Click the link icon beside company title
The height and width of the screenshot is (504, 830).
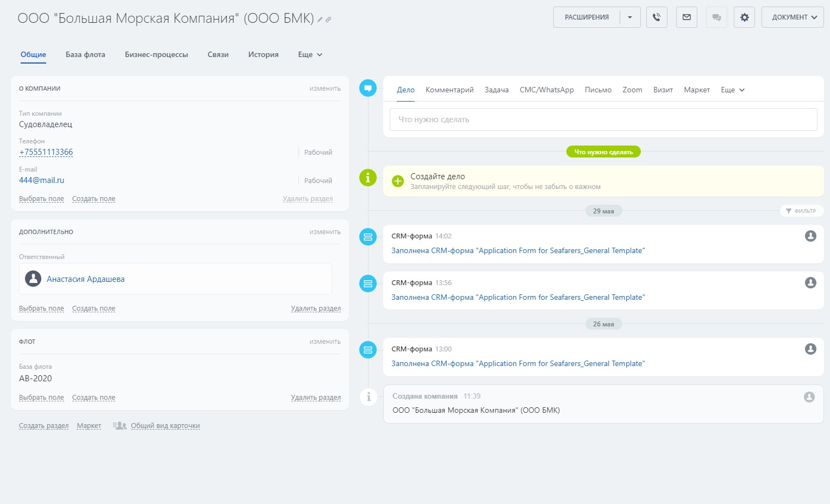(328, 20)
